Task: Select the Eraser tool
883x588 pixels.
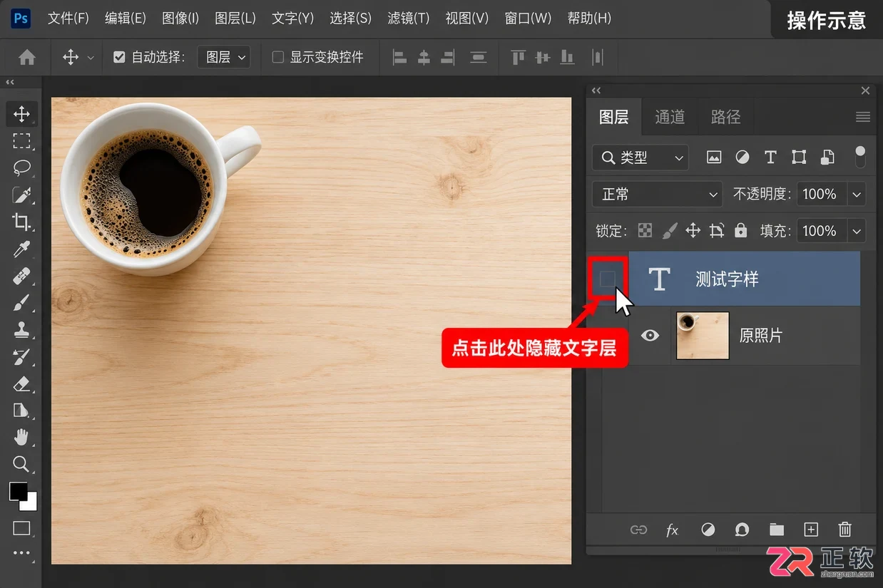Action: coord(21,383)
